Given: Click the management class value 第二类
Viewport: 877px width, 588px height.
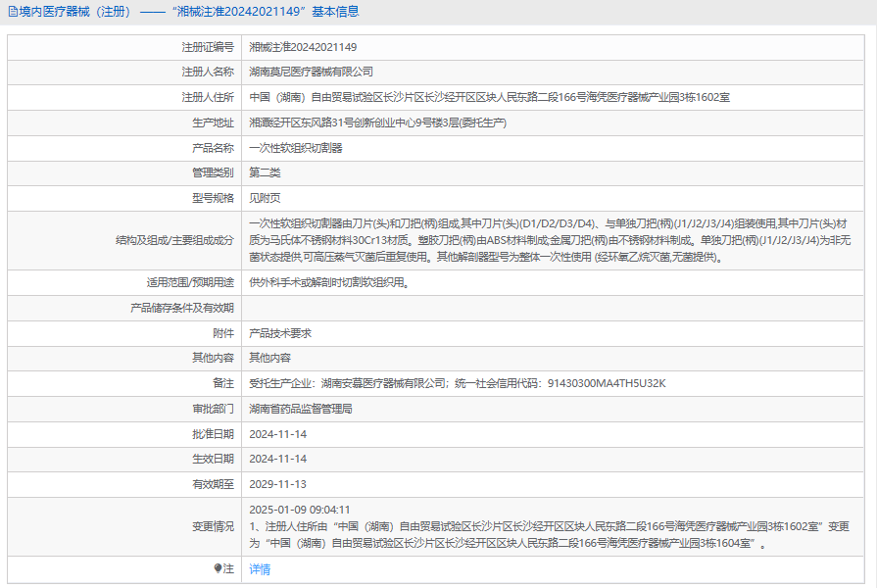Looking at the screenshot, I should (x=265, y=172).
